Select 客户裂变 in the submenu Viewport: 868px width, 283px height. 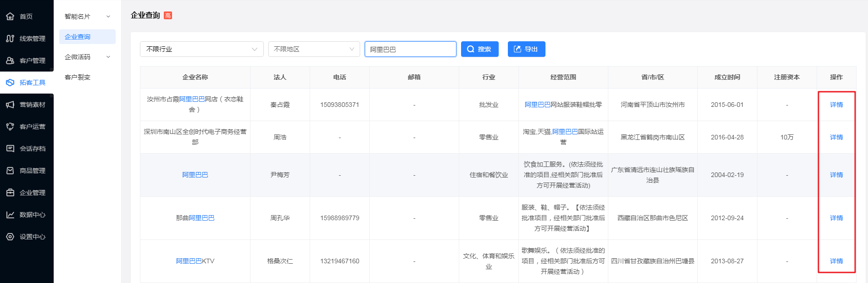(x=78, y=77)
